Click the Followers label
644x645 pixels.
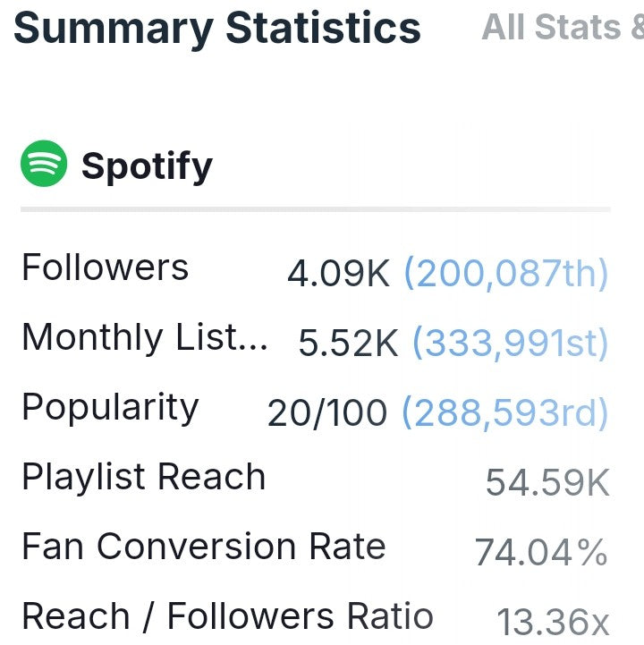tap(106, 267)
